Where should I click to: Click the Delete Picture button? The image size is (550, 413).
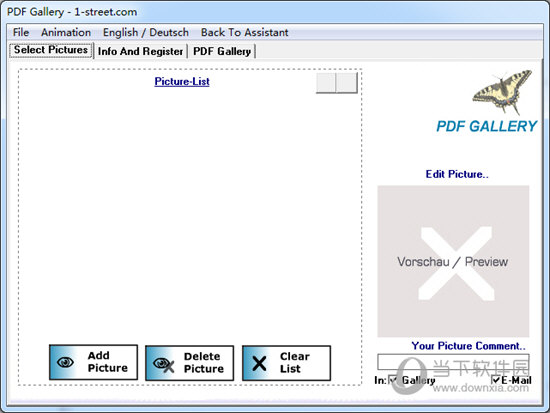(x=189, y=363)
